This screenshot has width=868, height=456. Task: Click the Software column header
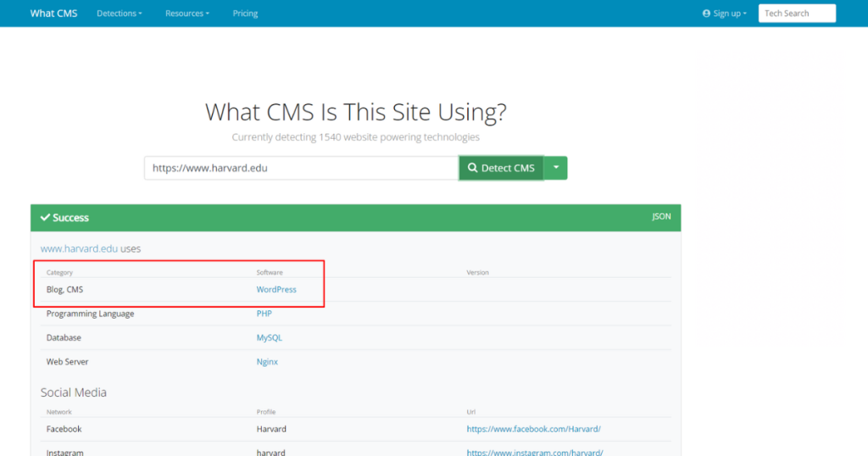point(270,272)
